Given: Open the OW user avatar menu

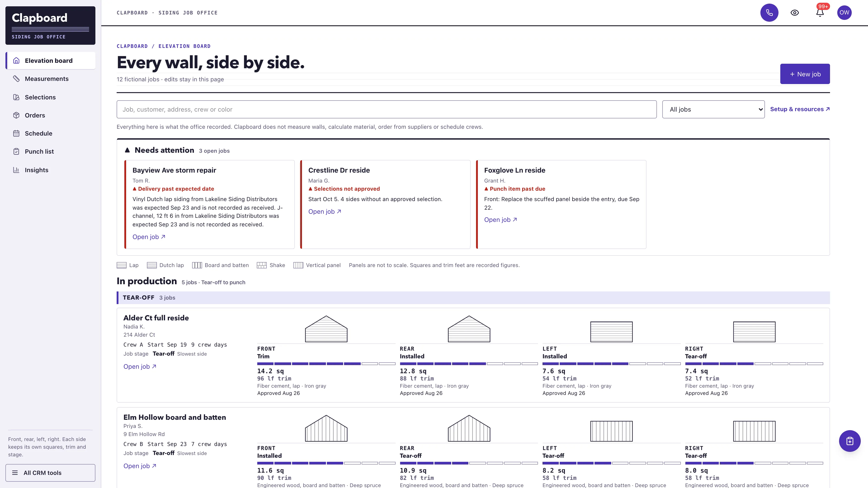Looking at the screenshot, I should click(844, 13).
